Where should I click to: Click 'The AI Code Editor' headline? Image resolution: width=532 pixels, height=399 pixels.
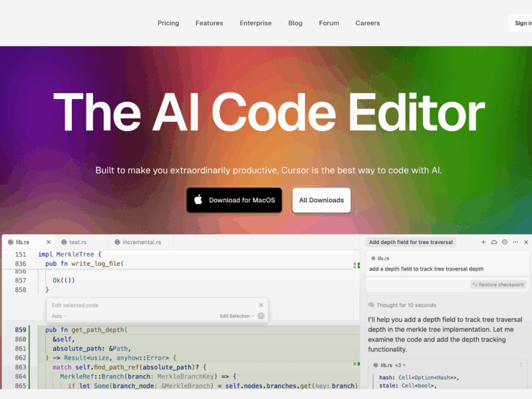click(x=269, y=112)
